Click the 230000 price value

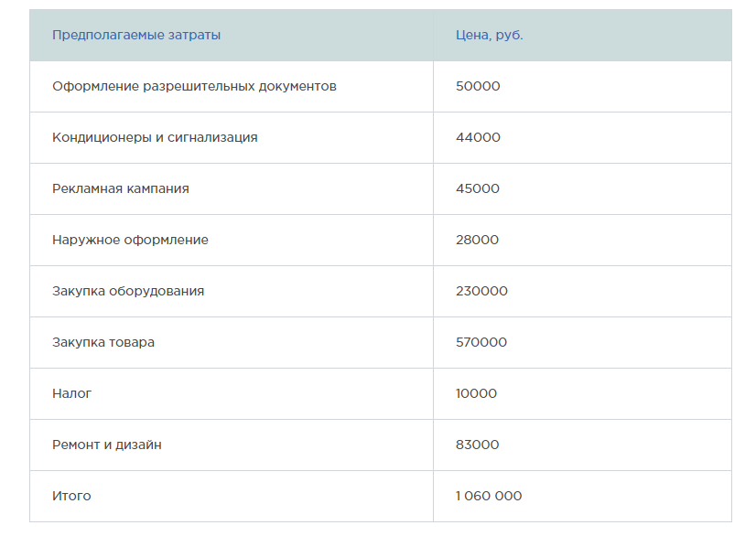[x=481, y=291]
